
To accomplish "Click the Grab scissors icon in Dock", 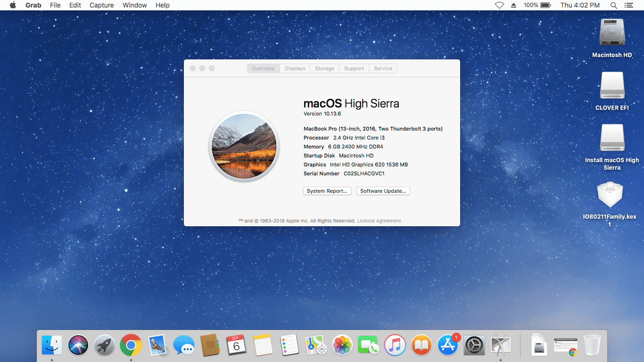I will [x=501, y=346].
